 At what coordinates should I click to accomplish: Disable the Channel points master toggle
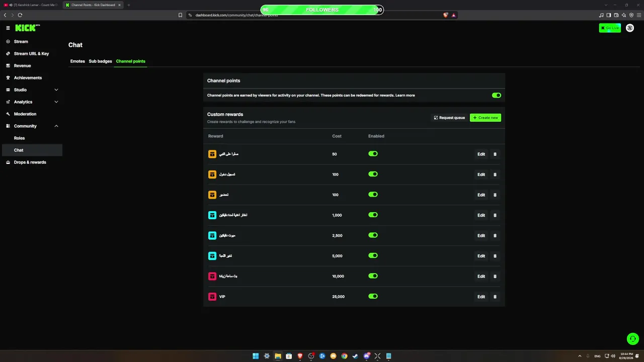pyautogui.click(x=497, y=95)
